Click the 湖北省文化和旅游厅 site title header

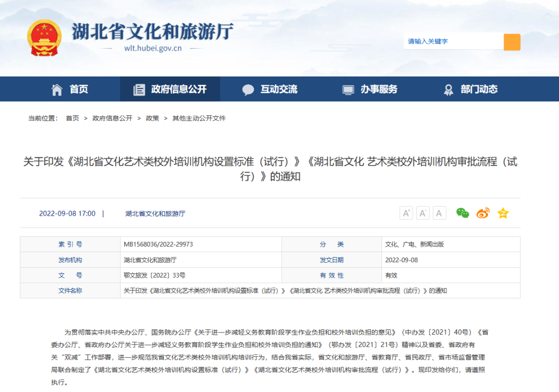152,32
